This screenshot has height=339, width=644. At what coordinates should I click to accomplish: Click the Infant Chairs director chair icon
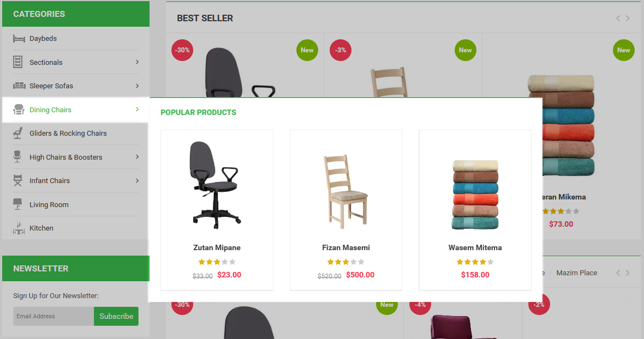(17, 181)
